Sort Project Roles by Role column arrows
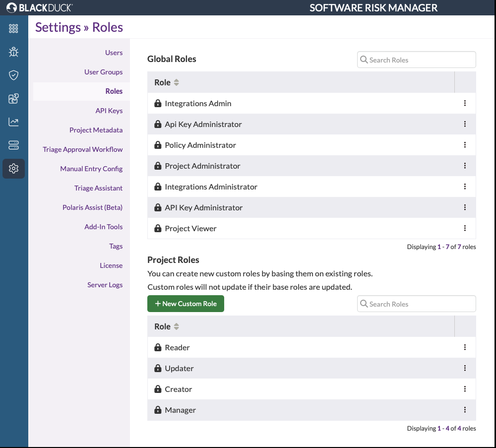The width and height of the screenshot is (496, 448). point(176,326)
